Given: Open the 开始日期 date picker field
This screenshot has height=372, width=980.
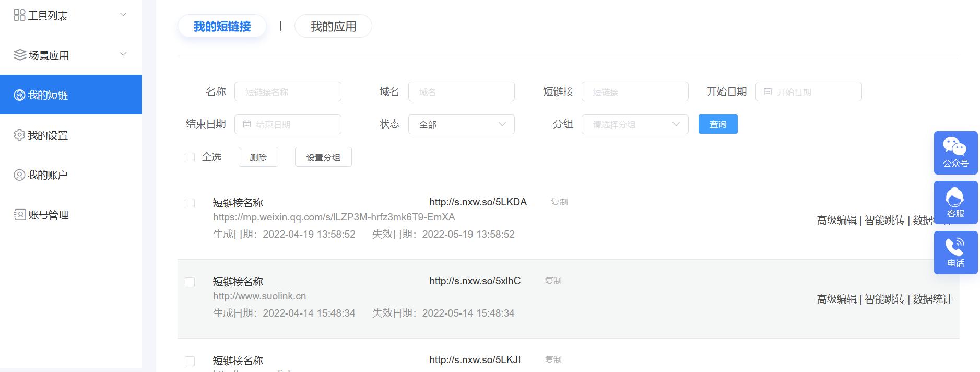Looking at the screenshot, I should [x=808, y=91].
